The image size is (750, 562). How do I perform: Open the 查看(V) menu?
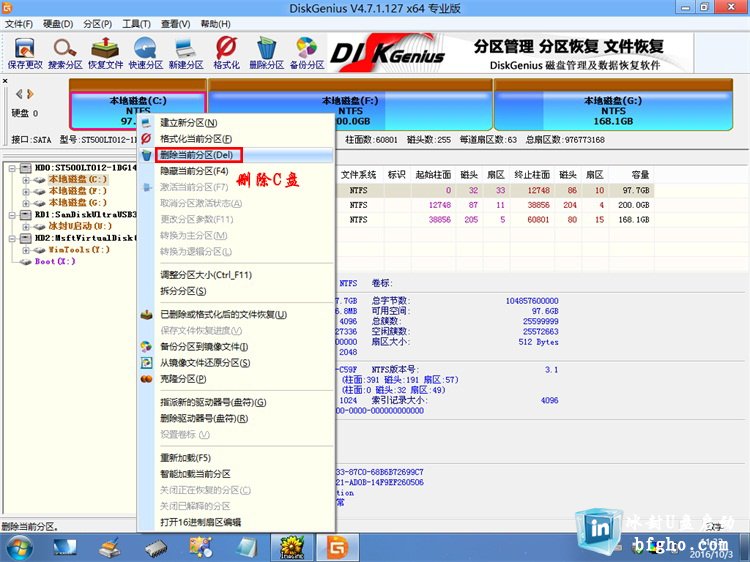(x=176, y=24)
